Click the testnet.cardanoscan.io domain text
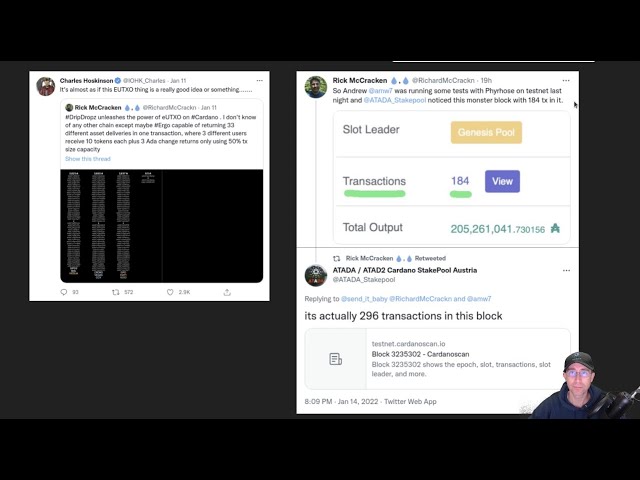The width and height of the screenshot is (640, 480). pyautogui.click(x=408, y=344)
